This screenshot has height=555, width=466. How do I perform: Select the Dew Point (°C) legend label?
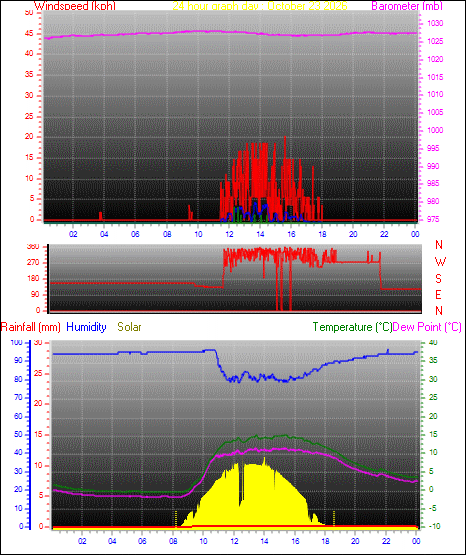427,327
